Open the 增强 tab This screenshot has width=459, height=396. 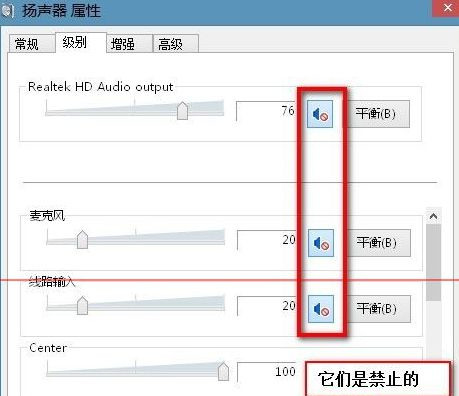[129, 44]
